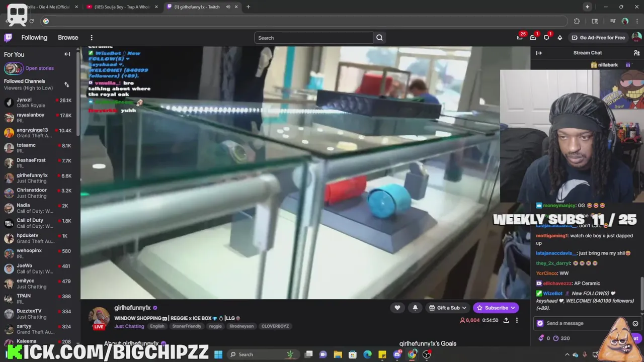Open Chrome media controls icon
644x362 pixels.
pos(613,21)
